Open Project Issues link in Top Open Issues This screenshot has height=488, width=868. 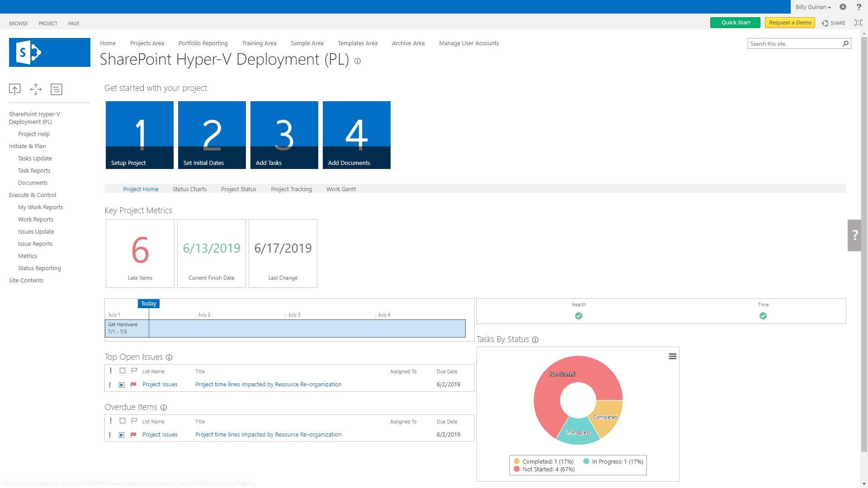point(160,385)
